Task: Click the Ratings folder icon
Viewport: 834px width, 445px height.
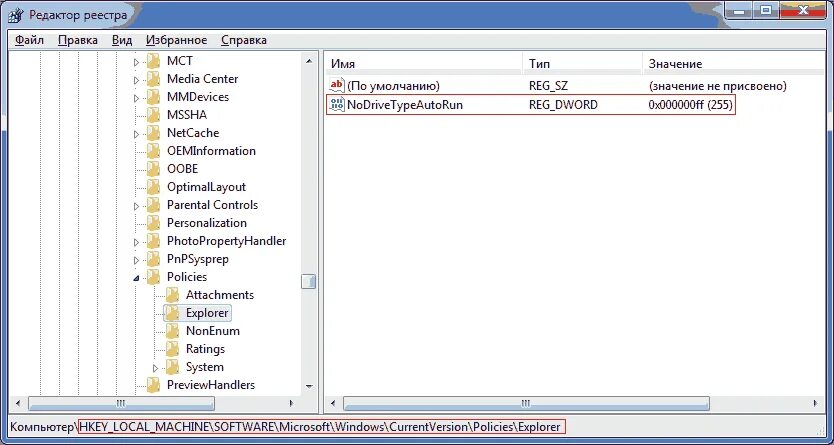Action: (x=172, y=349)
